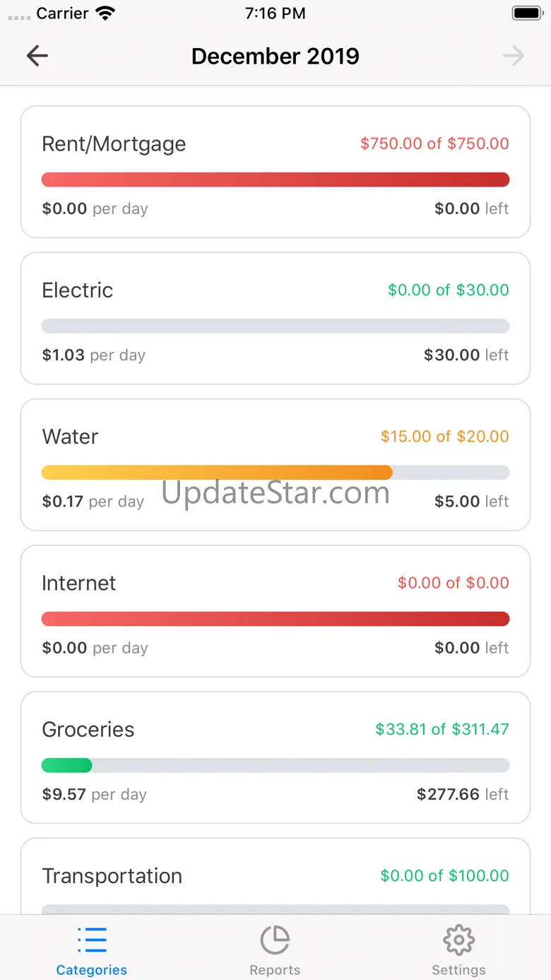Tap the Groceries green progress bar
The height and width of the screenshot is (980, 551).
pyautogui.click(x=67, y=765)
